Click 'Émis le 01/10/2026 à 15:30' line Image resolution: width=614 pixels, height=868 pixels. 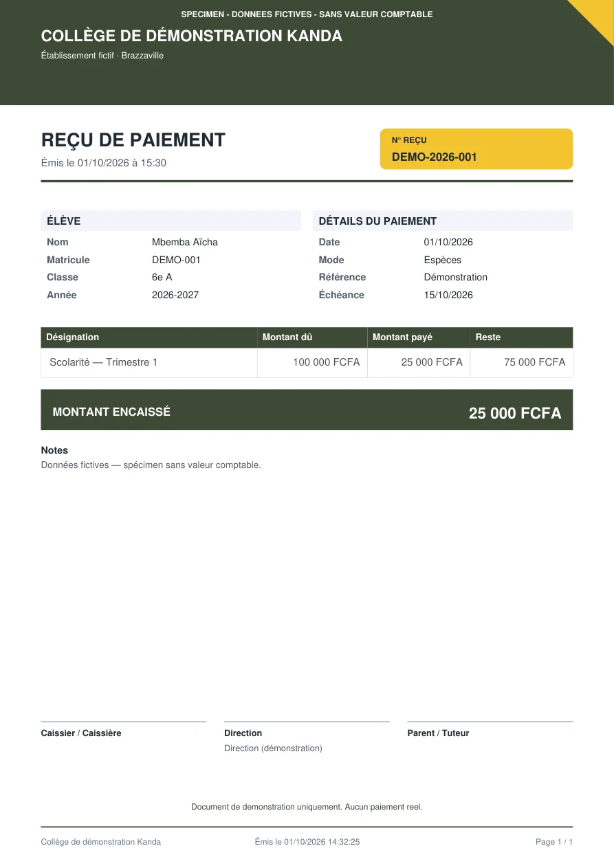point(104,163)
